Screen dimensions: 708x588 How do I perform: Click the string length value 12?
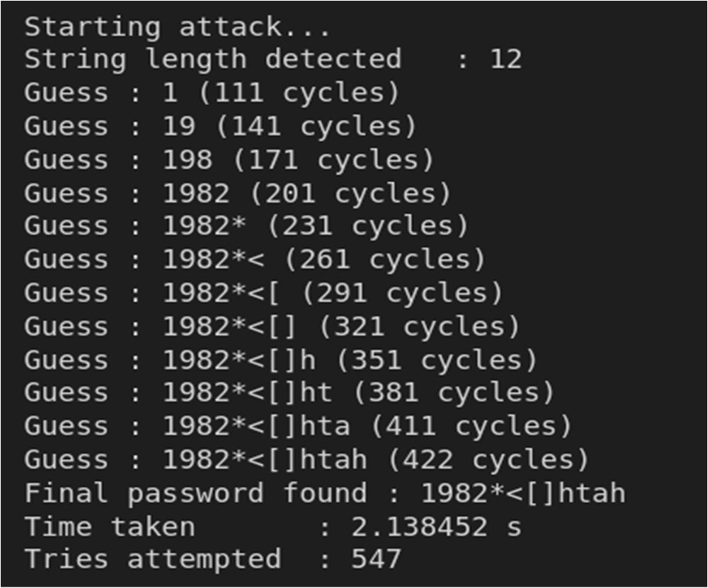(x=505, y=60)
